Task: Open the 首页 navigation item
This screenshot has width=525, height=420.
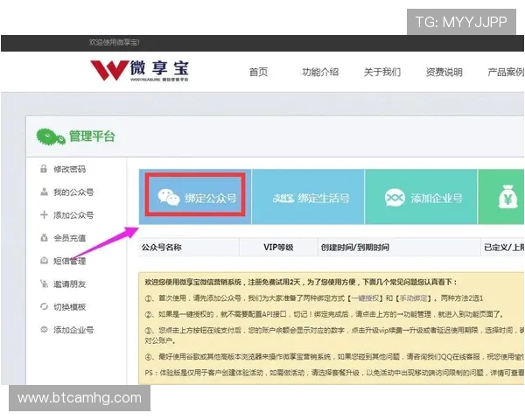Action: point(258,72)
